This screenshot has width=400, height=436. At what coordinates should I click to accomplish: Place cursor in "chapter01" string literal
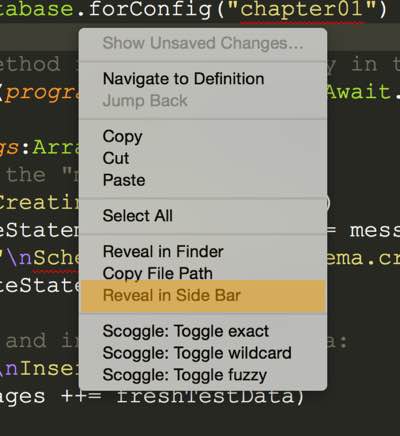[x=302, y=9]
